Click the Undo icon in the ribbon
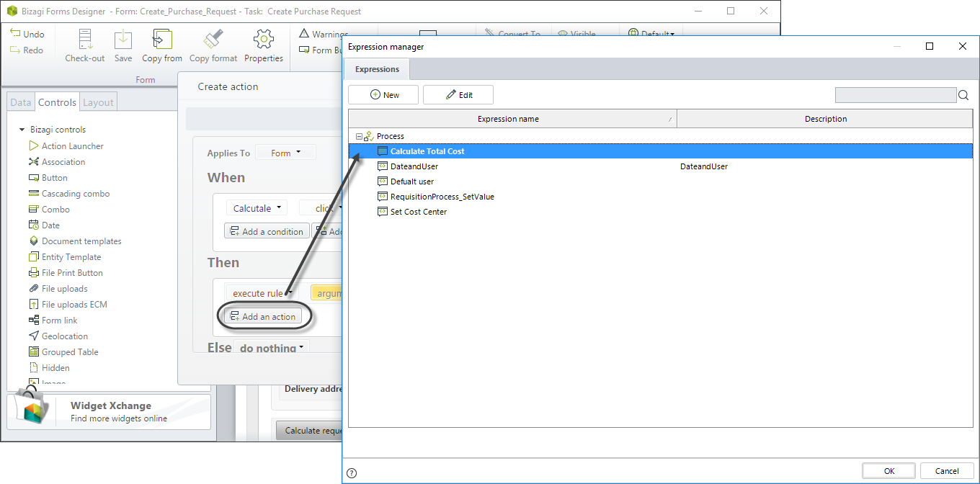This screenshot has width=980, height=484. click(15, 34)
